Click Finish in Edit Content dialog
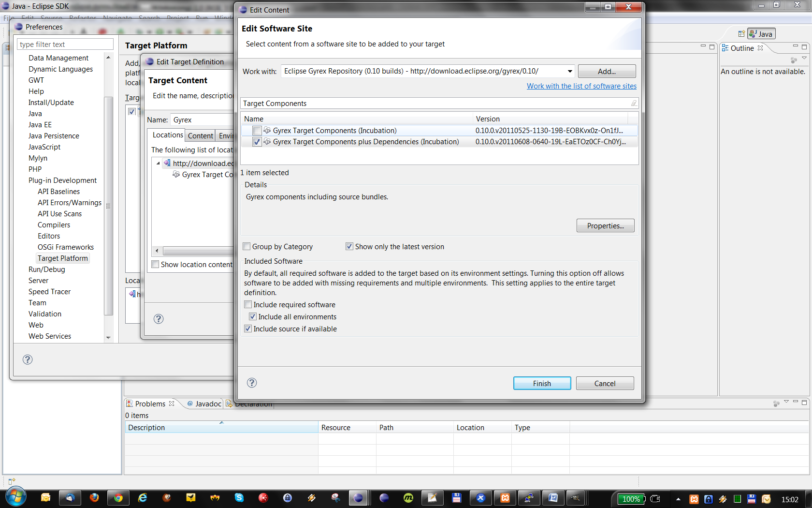 pos(542,383)
